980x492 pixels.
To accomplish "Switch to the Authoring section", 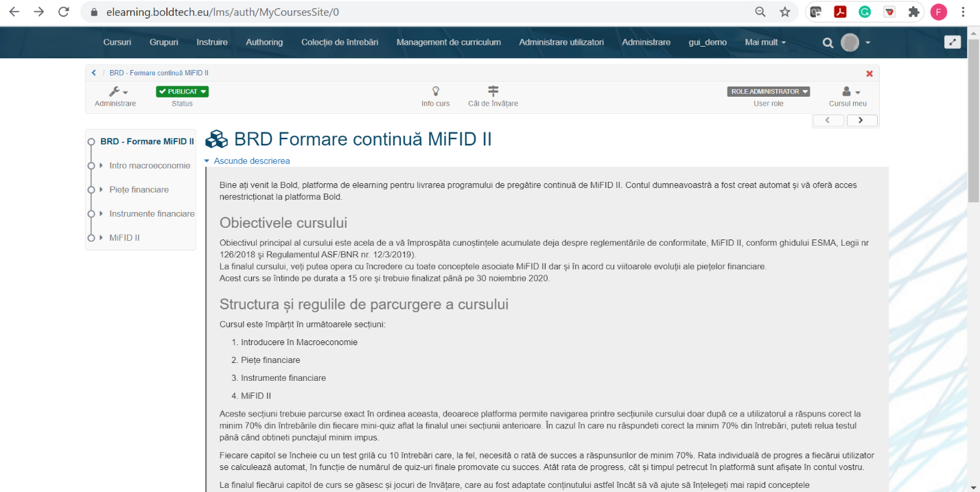I will (264, 42).
